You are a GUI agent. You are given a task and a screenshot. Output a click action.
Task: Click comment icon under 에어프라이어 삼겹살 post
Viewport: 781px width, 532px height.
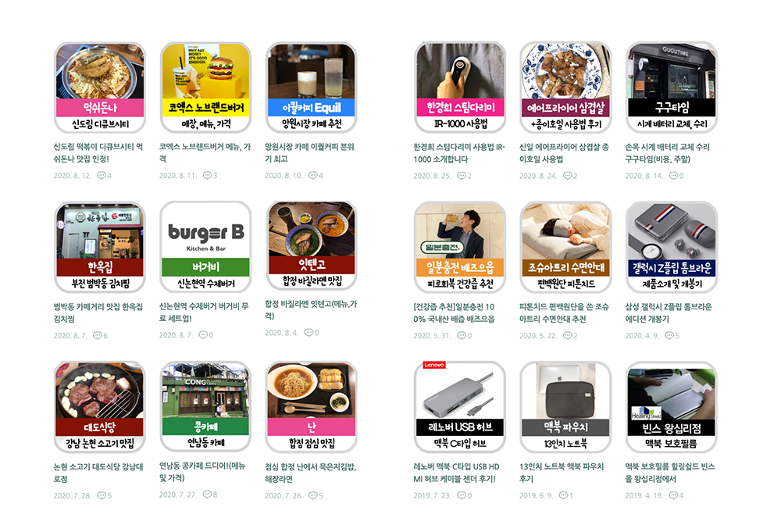click(567, 176)
